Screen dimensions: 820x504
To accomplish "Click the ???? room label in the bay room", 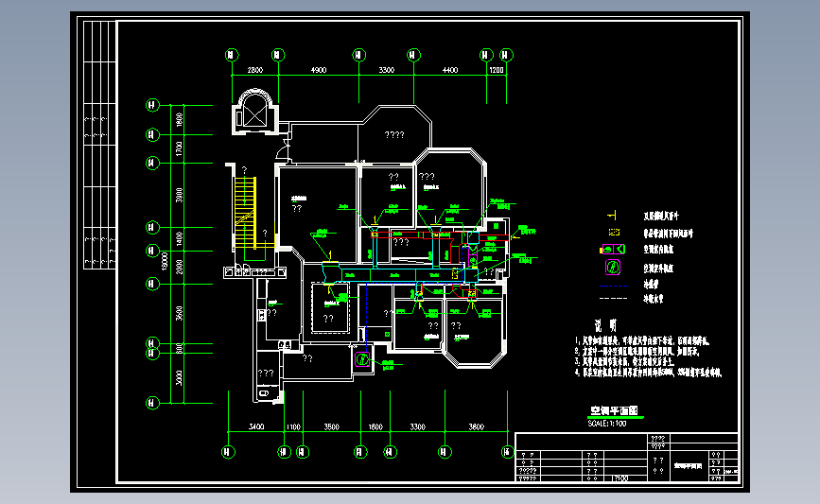I will (394, 135).
